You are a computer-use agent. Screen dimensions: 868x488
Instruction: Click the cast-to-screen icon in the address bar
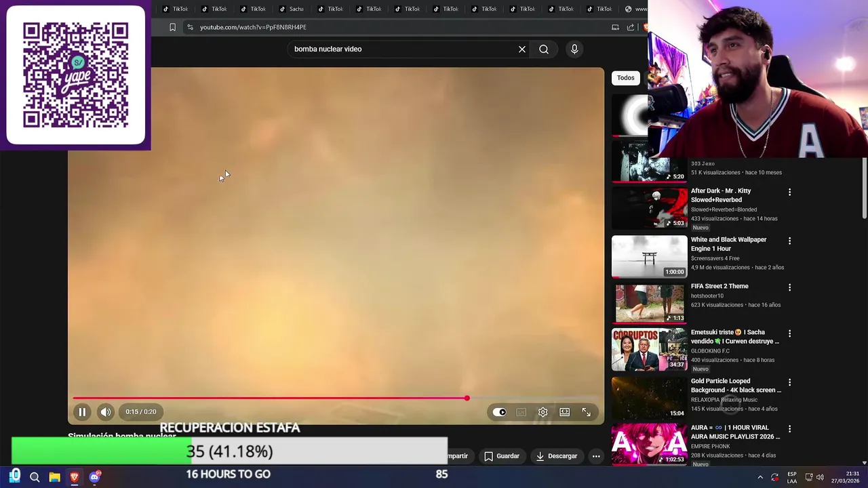coord(615,27)
